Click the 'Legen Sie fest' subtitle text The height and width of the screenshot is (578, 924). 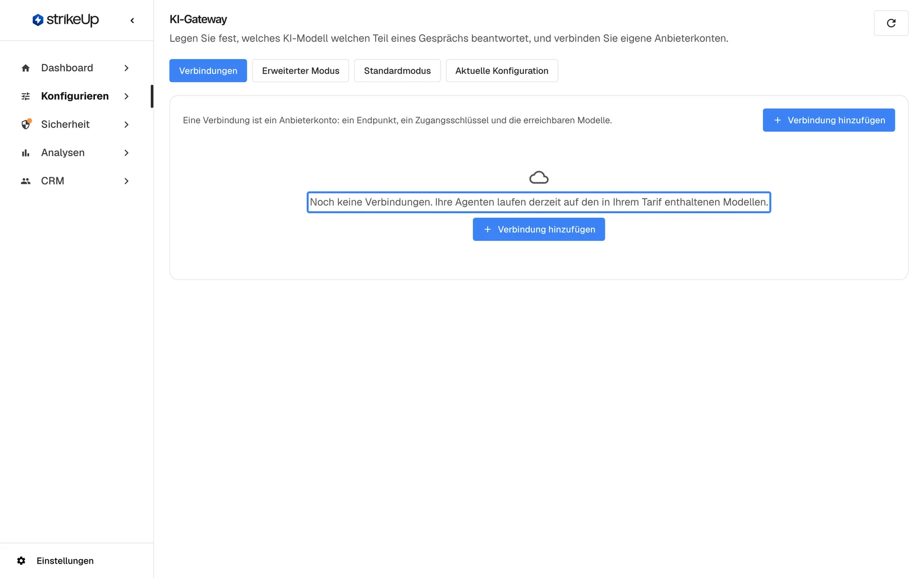[x=449, y=39]
